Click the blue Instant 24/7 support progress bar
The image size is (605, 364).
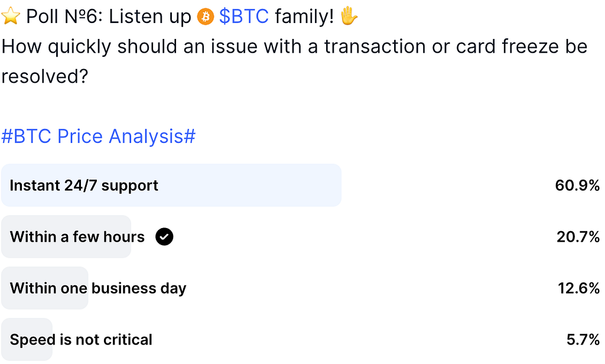(171, 186)
